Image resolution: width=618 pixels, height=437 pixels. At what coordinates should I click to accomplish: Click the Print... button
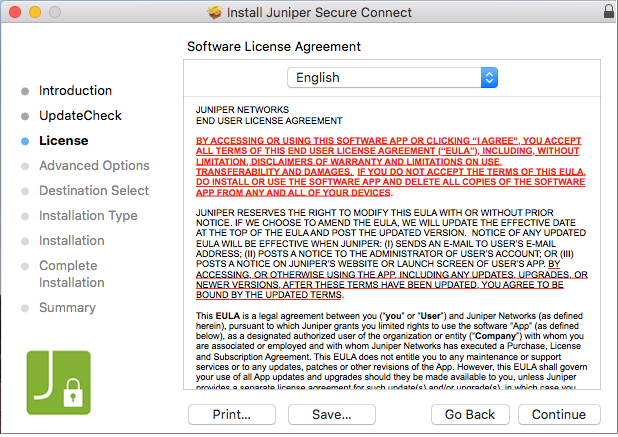232,414
